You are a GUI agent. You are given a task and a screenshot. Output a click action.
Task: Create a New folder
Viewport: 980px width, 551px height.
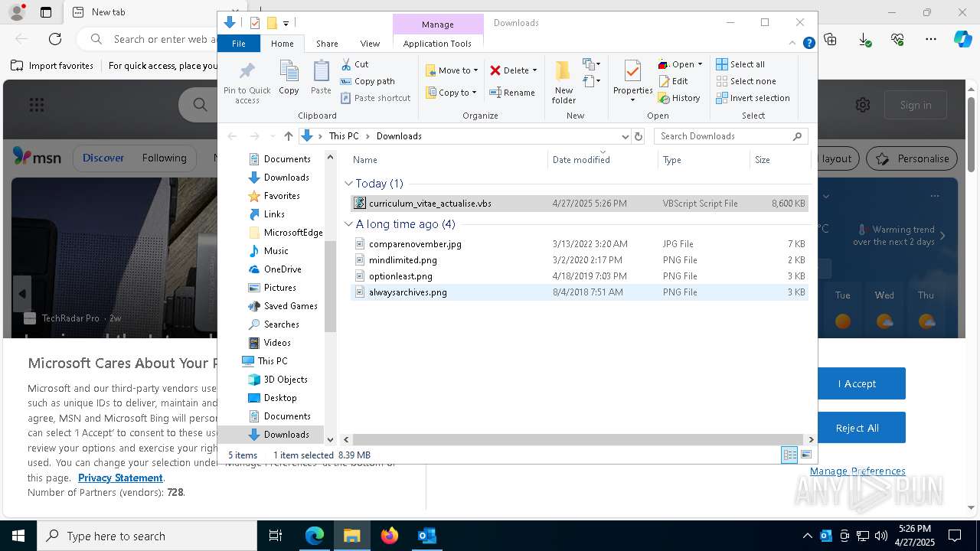563,83
